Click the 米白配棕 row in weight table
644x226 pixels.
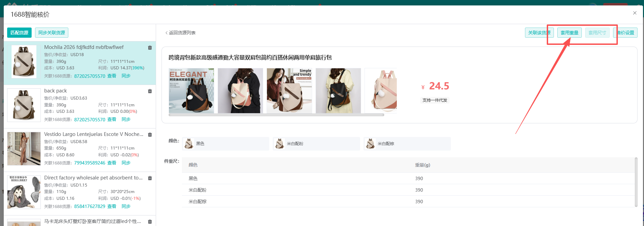(408, 202)
